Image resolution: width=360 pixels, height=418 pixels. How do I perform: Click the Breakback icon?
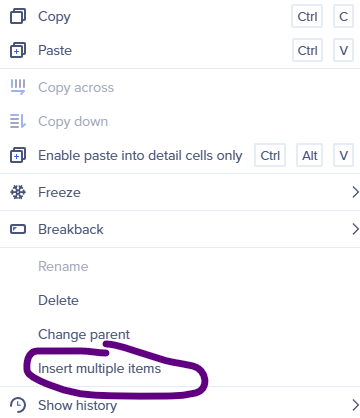(18, 229)
